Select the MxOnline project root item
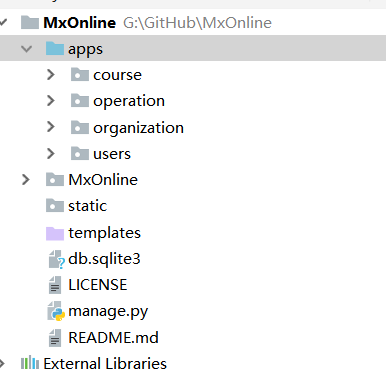 pyautogui.click(x=80, y=23)
